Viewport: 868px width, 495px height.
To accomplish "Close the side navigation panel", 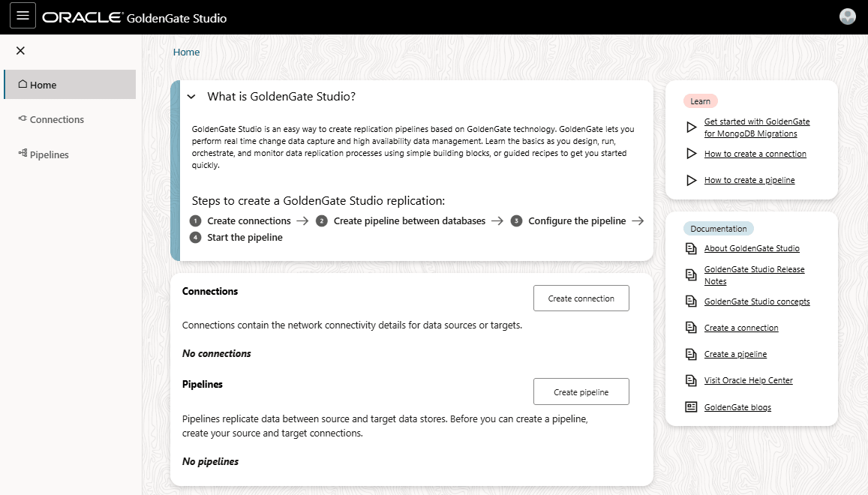I will 20,51.
